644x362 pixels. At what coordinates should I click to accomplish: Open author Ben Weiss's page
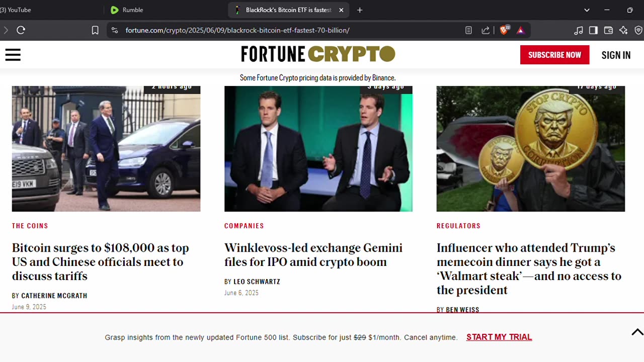tap(462, 310)
